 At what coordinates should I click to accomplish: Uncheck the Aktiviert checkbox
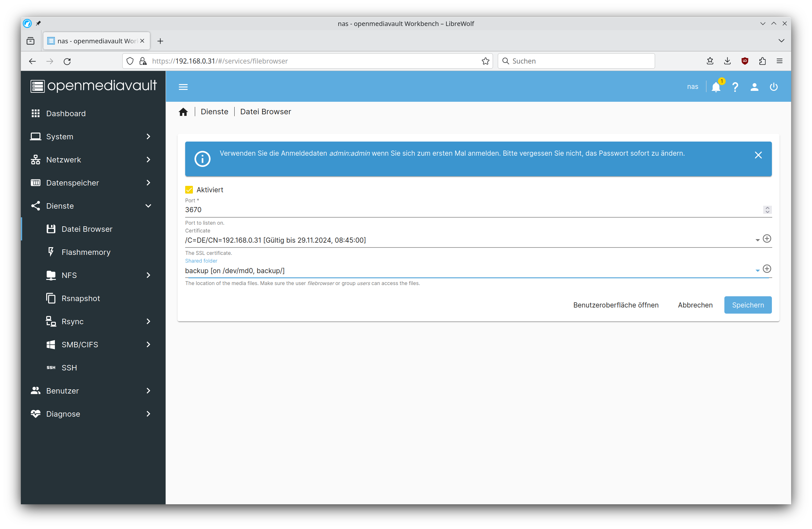click(189, 190)
